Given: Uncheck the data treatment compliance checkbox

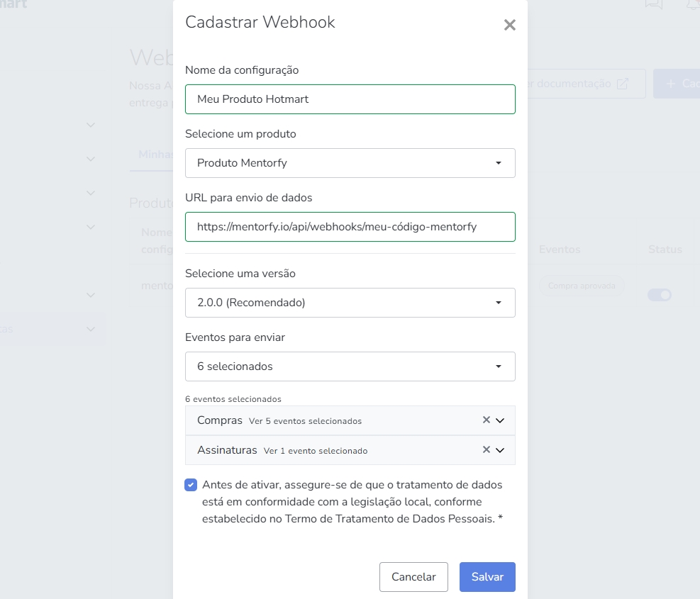Looking at the screenshot, I should coord(191,485).
